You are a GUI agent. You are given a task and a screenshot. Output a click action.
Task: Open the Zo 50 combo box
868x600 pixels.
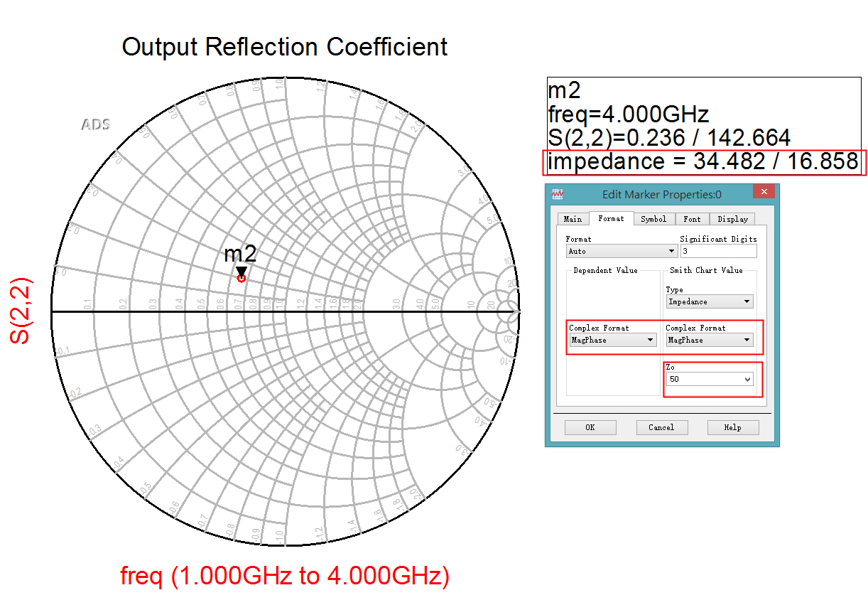(709, 380)
